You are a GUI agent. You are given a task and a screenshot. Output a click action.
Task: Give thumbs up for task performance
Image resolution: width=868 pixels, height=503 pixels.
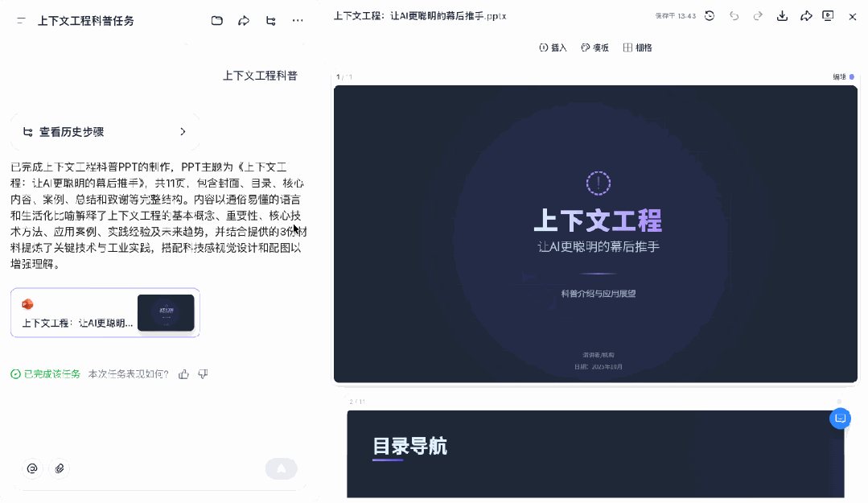pyautogui.click(x=184, y=373)
